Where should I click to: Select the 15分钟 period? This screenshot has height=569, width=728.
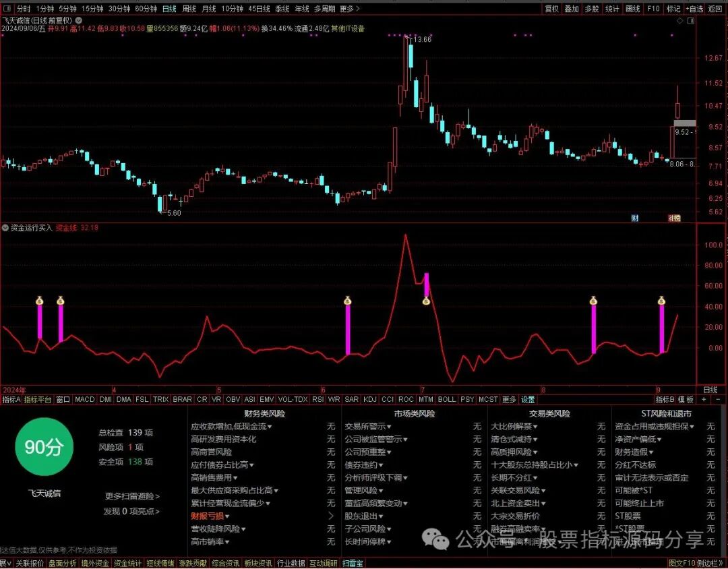click(x=92, y=9)
